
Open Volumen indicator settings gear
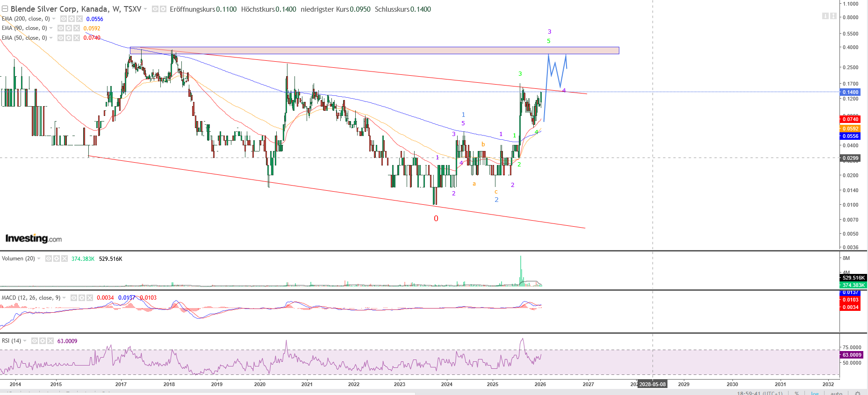click(x=57, y=259)
